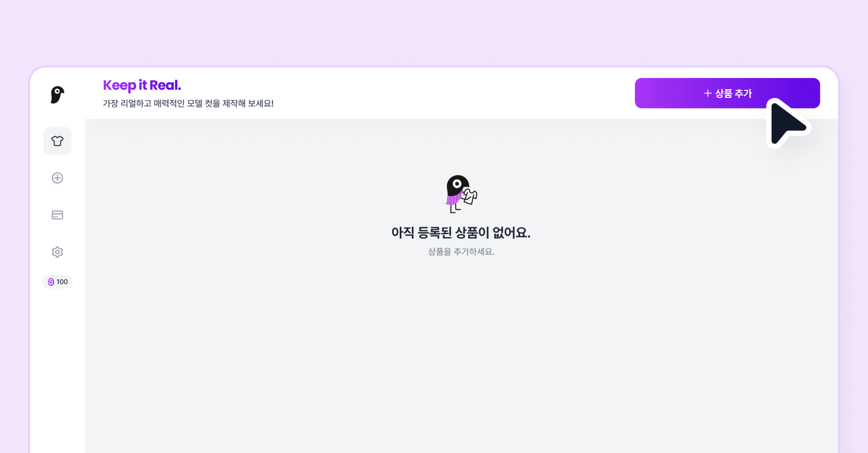Click the large black arrow cursor graphic
The height and width of the screenshot is (453, 868).
(788, 124)
